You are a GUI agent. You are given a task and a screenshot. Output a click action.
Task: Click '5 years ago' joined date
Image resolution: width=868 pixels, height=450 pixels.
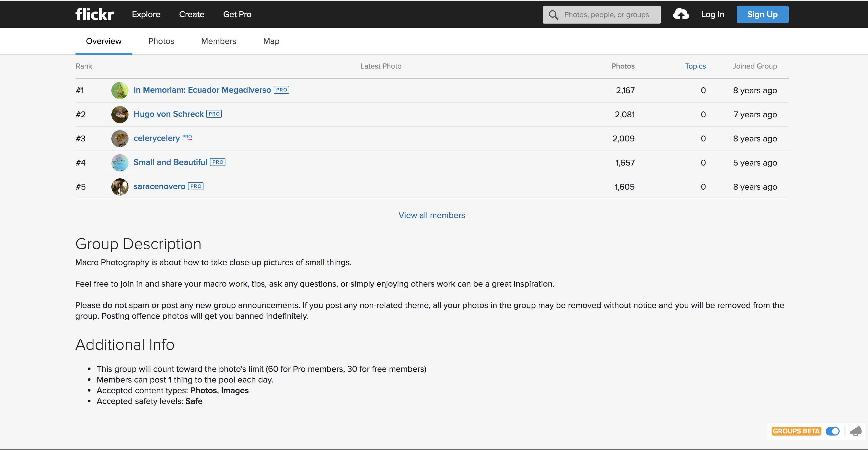[x=755, y=163]
